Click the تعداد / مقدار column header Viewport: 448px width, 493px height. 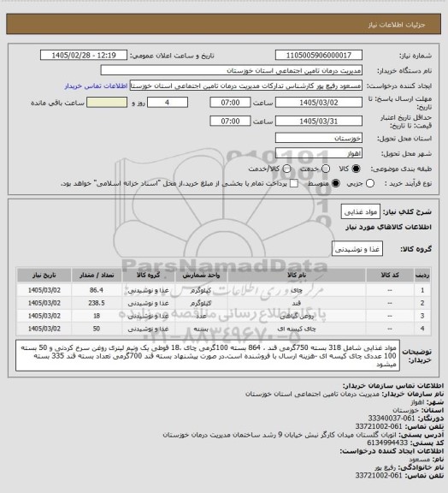click(x=97, y=275)
